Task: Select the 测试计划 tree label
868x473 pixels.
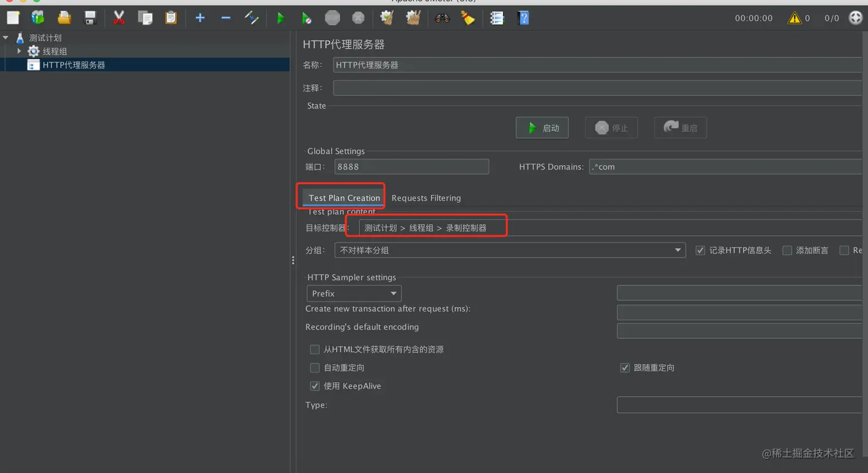Action: pyautogui.click(x=45, y=38)
